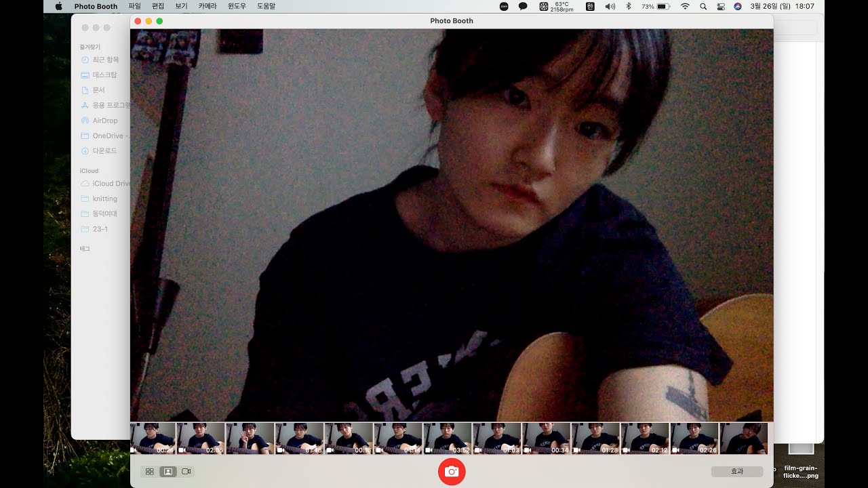Click the date and time 3월 26일 18:07
Image resolution: width=868 pixels, height=488 pixels.
782,6
